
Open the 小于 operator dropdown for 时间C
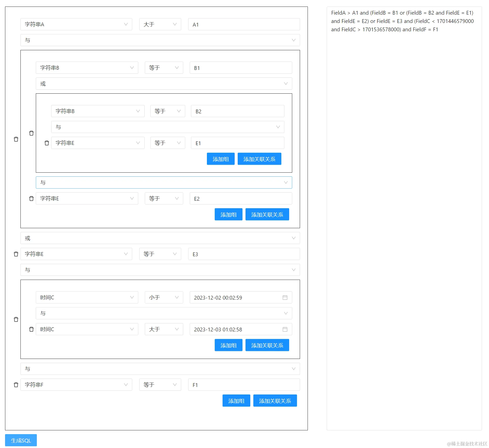164,298
